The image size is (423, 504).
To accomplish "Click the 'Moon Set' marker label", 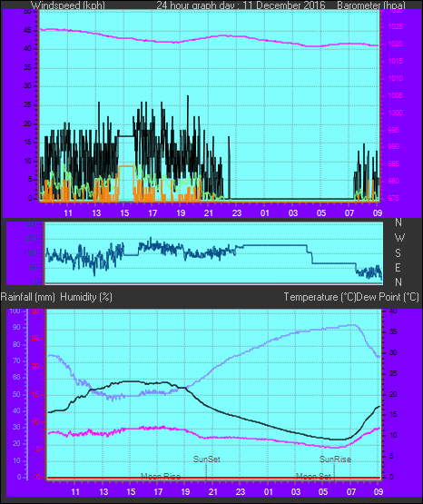I will (x=313, y=476).
